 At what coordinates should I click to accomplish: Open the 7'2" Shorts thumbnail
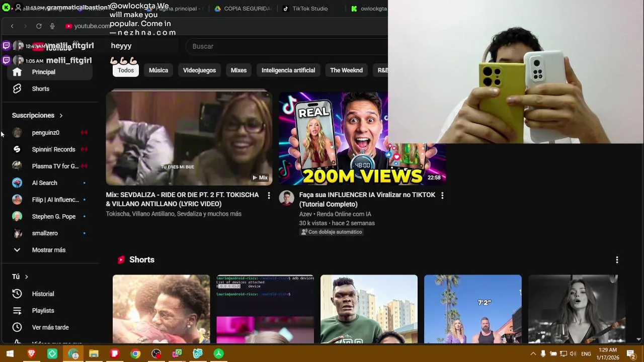473,309
